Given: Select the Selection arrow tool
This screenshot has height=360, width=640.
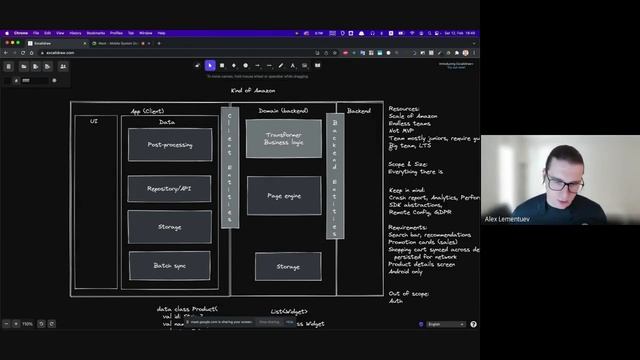Looking at the screenshot, I should [210, 66].
